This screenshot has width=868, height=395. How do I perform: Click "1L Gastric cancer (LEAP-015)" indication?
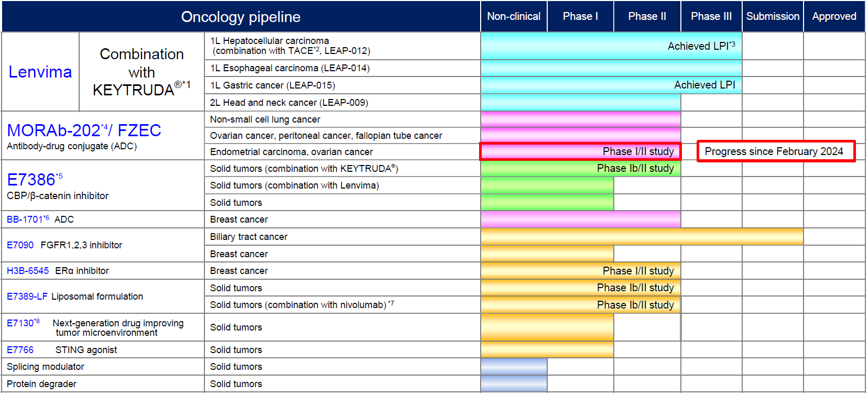point(273,85)
